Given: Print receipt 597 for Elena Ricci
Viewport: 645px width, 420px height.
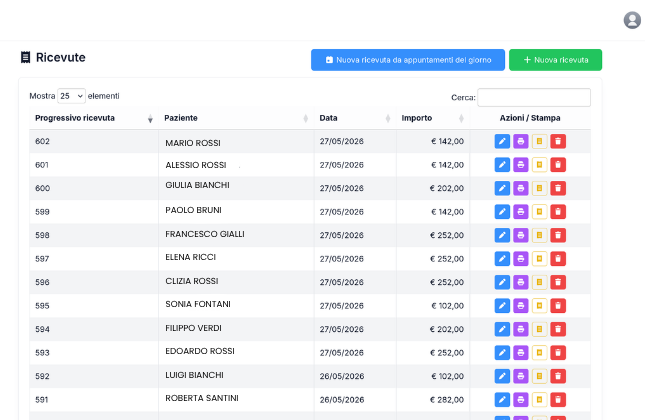Looking at the screenshot, I should coord(521,259).
